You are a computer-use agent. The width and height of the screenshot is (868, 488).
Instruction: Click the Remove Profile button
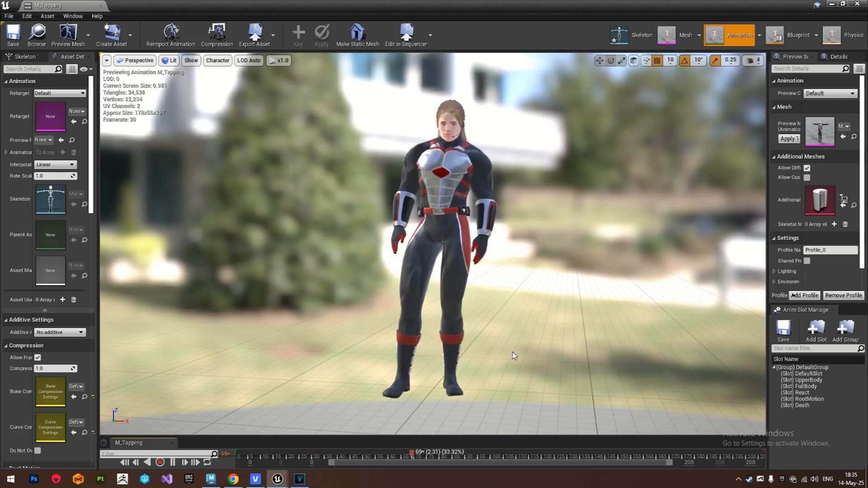click(x=843, y=295)
